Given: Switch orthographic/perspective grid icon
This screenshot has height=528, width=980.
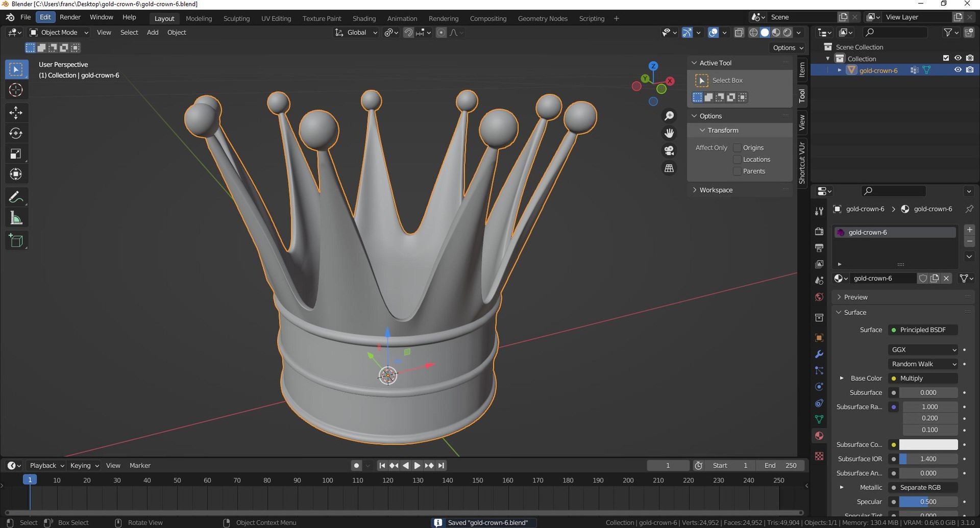Looking at the screenshot, I should (669, 168).
